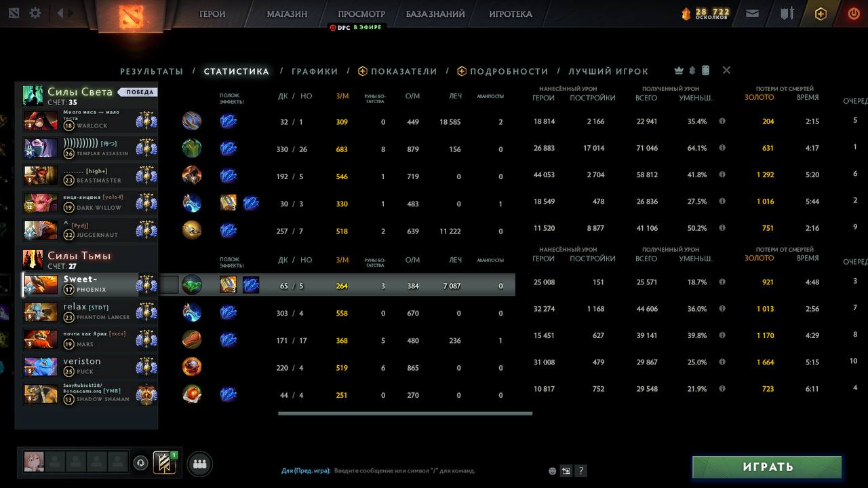Click the Dota Plus gold hexagon icon
The width and height of the screenshot is (868, 488).
[821, 14]
